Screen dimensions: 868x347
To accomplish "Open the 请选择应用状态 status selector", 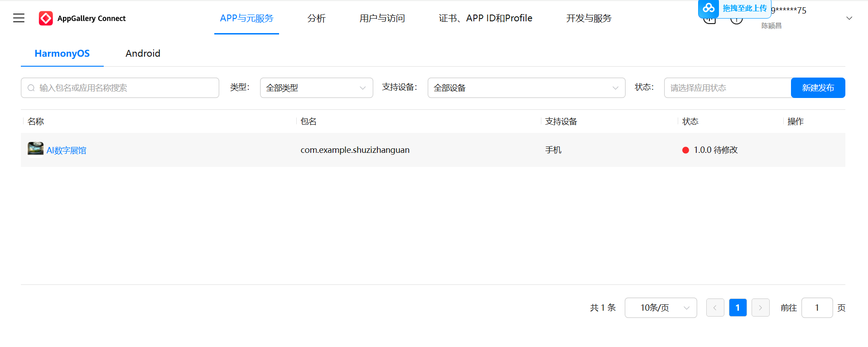I will pos(727,88).
